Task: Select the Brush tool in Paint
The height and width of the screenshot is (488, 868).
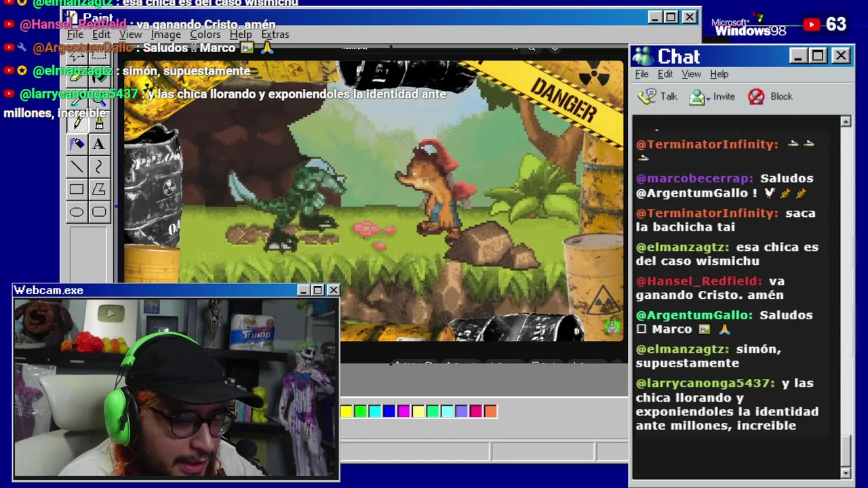Action: click(99, 121)
